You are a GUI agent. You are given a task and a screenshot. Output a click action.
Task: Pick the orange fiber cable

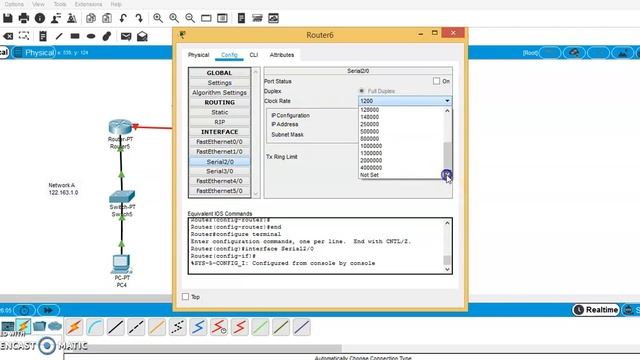(x=157, y=327)
